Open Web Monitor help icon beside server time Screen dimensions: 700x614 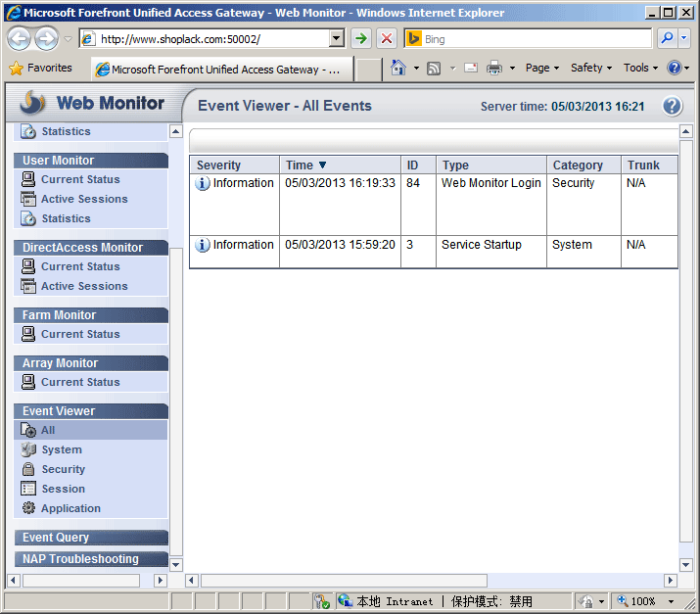point(672,107)
